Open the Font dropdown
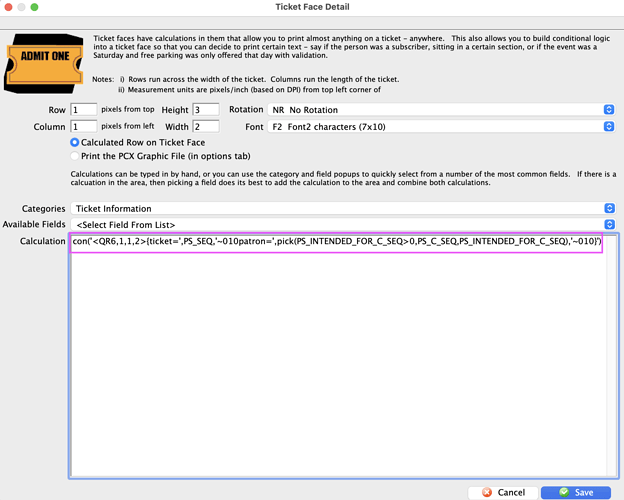 click(441, 127)
